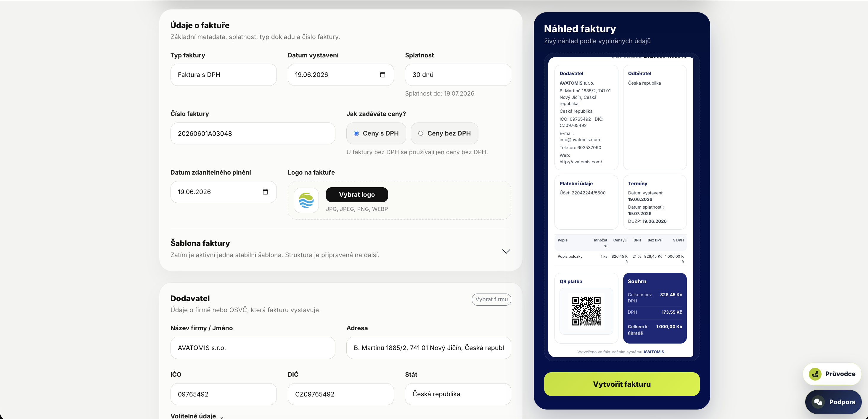Click the Název firmy / Jméno field
The image size is (868, 419).
(x=253, y=348)
